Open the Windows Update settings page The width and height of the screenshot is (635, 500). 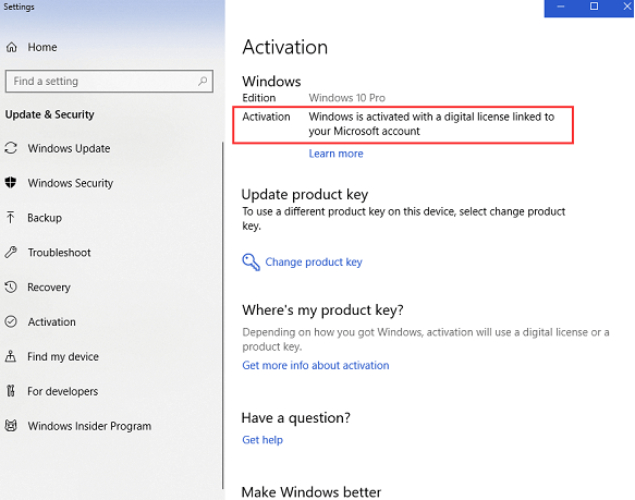pos(69,148)
